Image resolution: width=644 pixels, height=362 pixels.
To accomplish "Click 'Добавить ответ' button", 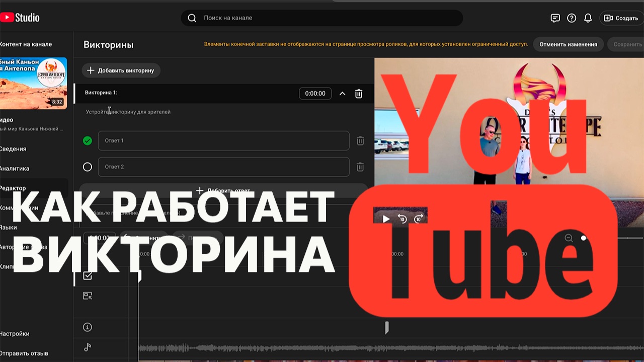I will tap(223, 191).
